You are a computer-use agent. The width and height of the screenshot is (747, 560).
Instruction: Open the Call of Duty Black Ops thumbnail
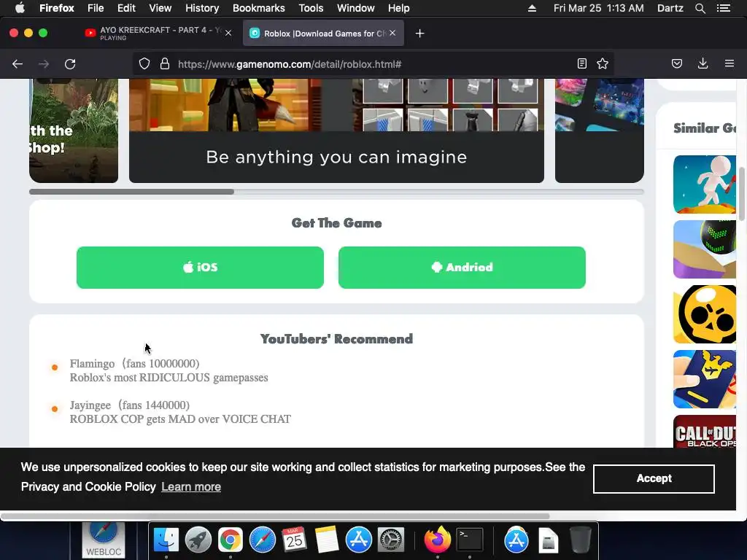705,432
